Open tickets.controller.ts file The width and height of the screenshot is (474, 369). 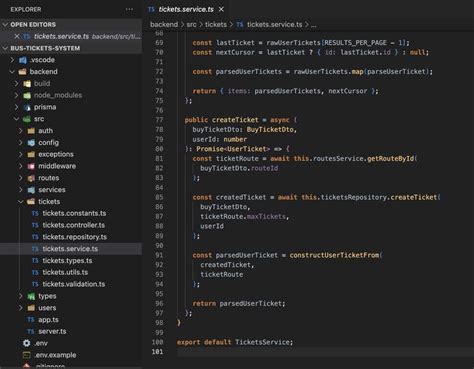click(x=74, y=225)
